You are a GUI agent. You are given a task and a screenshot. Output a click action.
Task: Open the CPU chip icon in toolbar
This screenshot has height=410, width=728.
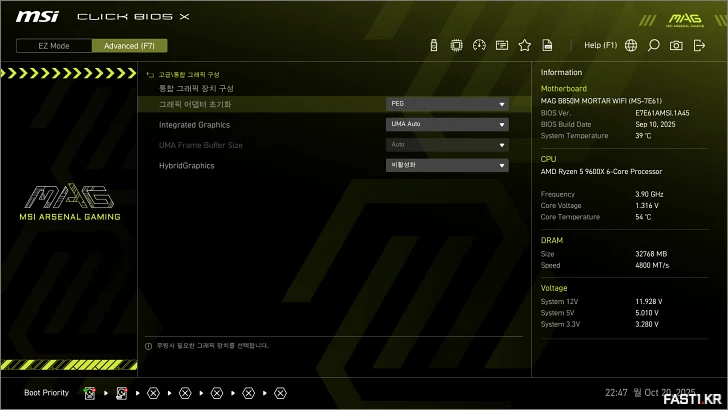[x=456, y=46]
